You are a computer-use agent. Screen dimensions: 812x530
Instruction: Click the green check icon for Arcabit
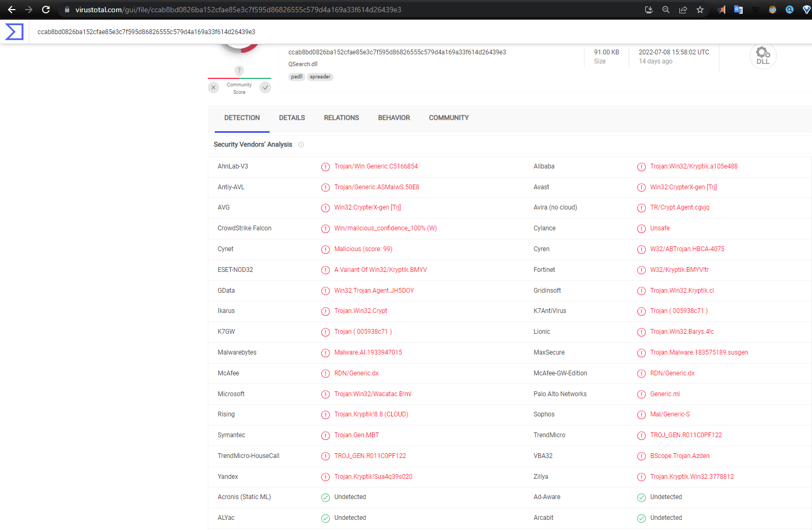[x=642, y=518]
